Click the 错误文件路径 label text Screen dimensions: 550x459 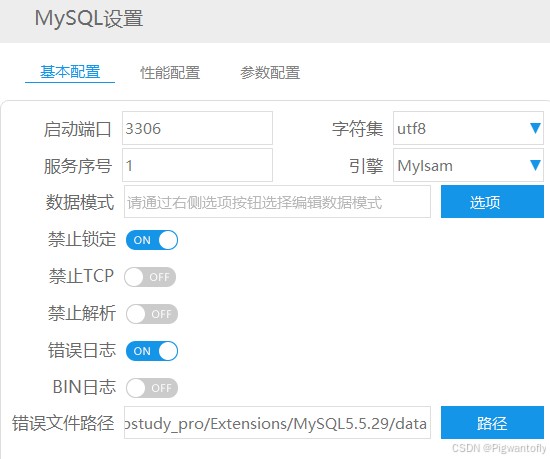tap(63, 423)
